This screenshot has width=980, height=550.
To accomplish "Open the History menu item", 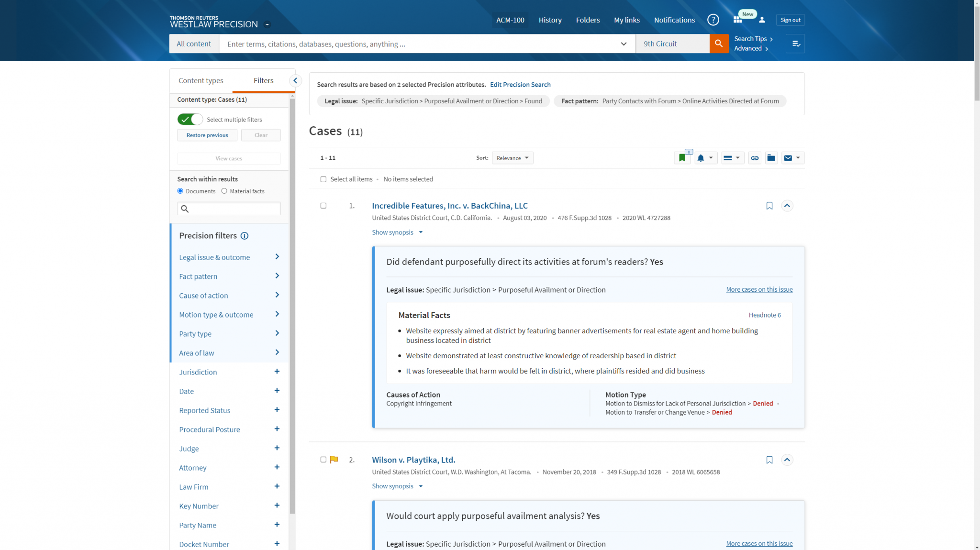I will coord(550,20).
